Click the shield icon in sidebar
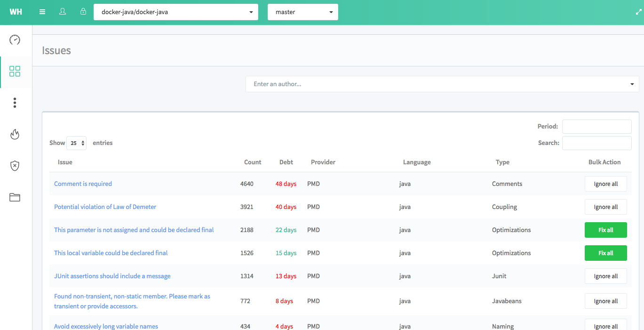644x330 pixels. [15, 166]
